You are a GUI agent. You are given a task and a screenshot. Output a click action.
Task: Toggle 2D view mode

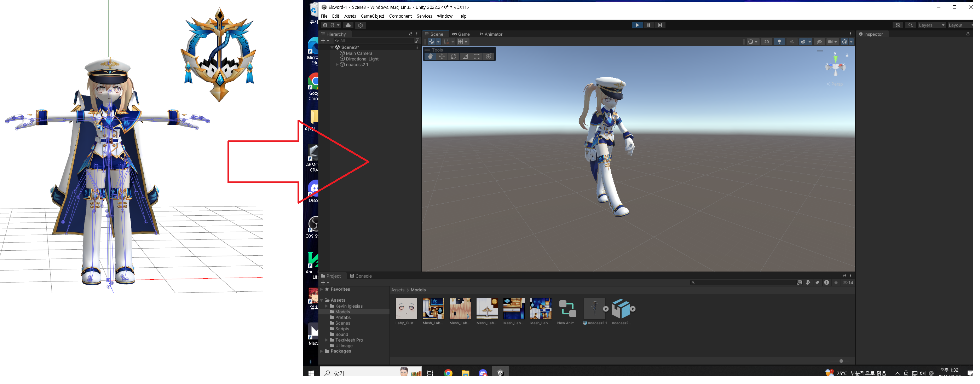pos(766,42)
